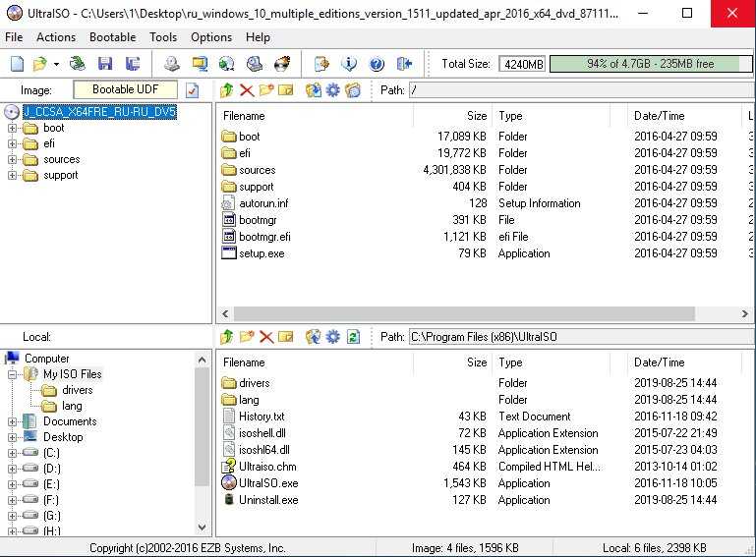Sort local files by Date/Time column header
The width and height of the screenshot is (756, 557).
pyautogui.click(x=682, y=362)
